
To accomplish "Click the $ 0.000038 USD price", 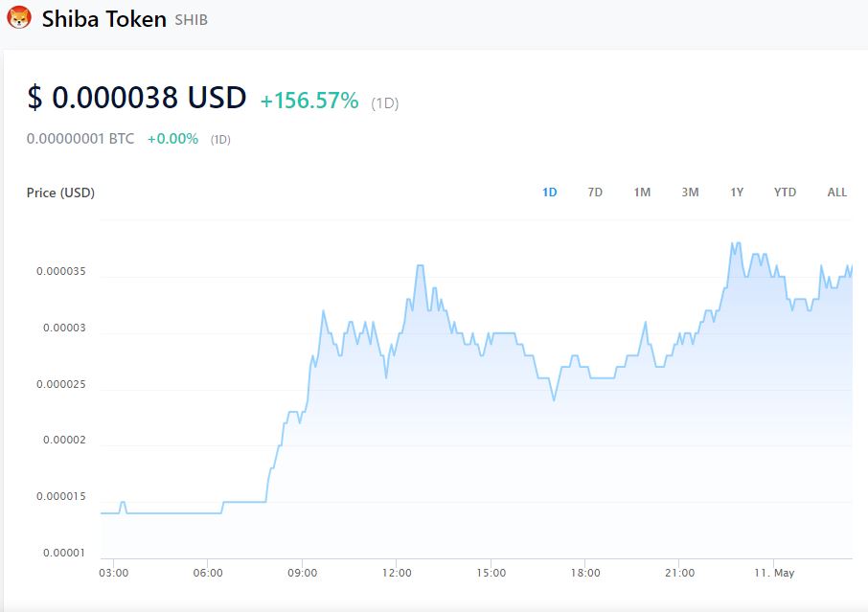I will pyautogui.click(x=137, y=99).
